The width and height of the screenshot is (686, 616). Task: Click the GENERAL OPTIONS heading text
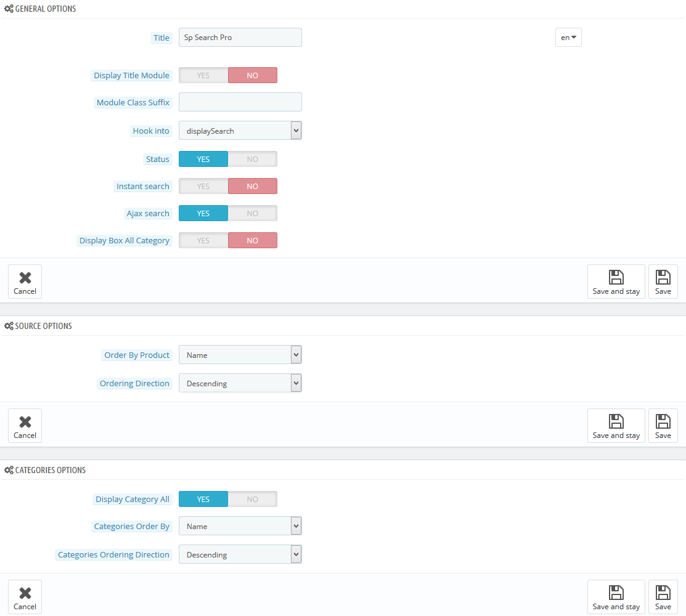tap(46, 9)
